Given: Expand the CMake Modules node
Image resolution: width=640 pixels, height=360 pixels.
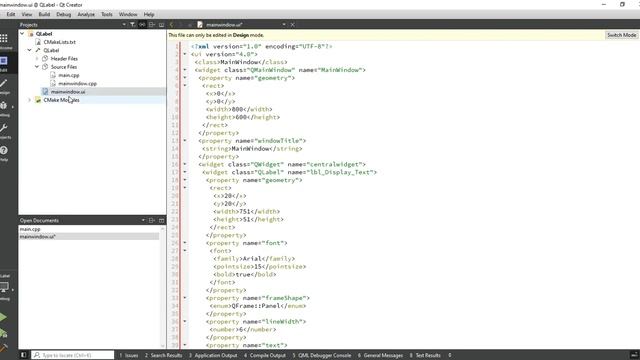Looking at the screenshot, I should coord(29,100).
